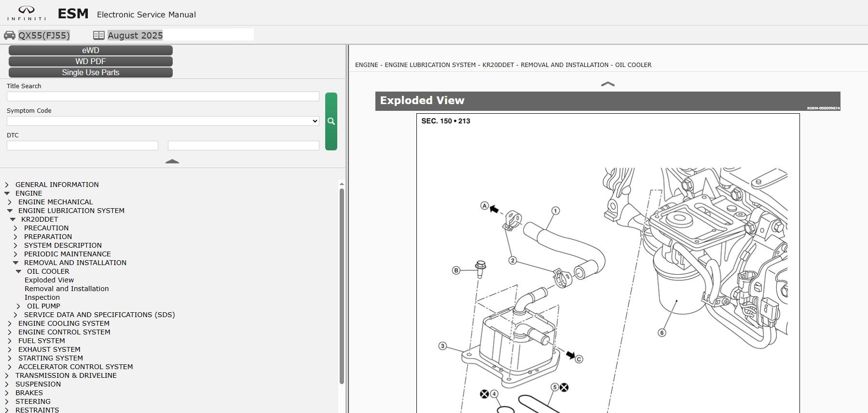Select the RESTRAINTS entry
The height and width of the screenshot is (413, 868).
tap(37, 410)
